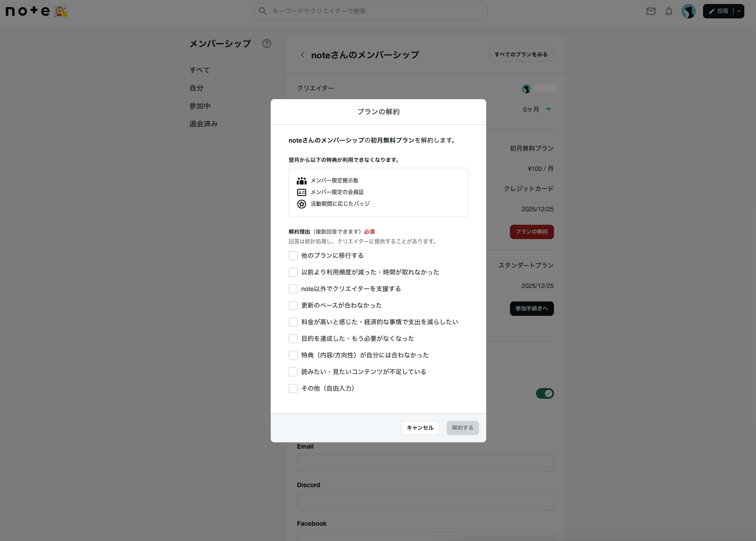Select 自分 in the membership sidebar
756x541 pixels.
point(197,88)
